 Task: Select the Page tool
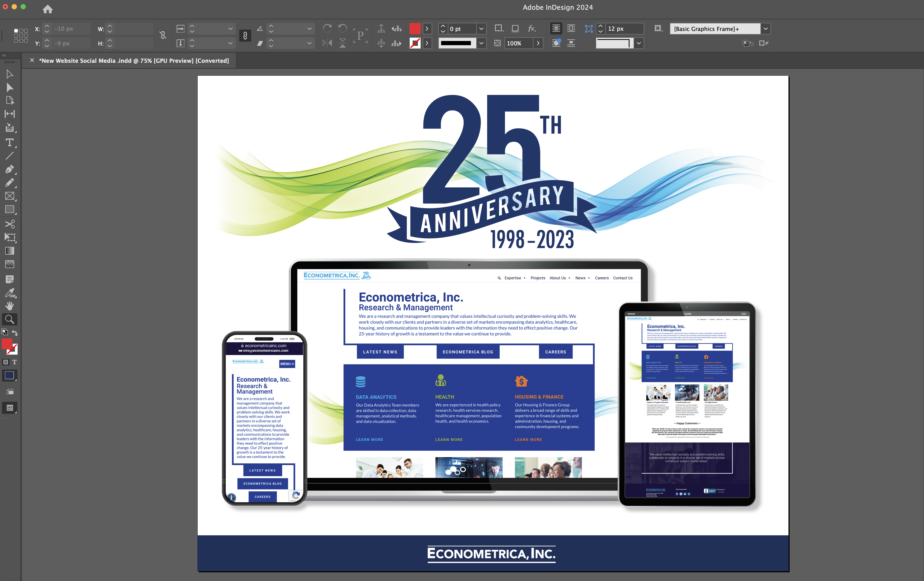(x=10, y=101)
